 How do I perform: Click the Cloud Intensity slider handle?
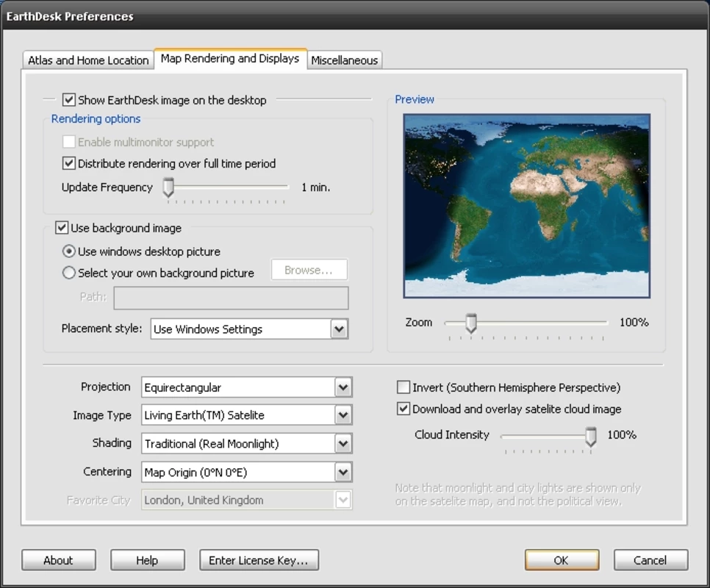click(590, 437)
